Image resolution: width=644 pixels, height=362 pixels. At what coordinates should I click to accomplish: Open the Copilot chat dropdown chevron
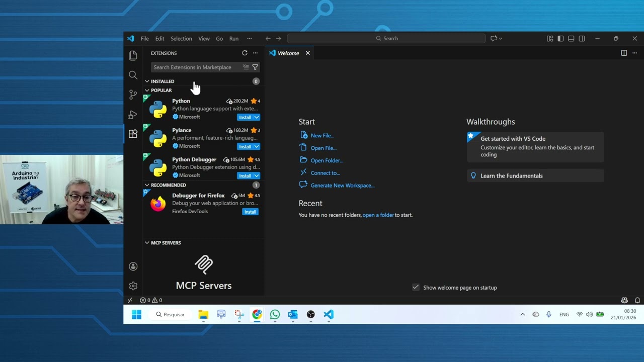[x=501, y=38]
